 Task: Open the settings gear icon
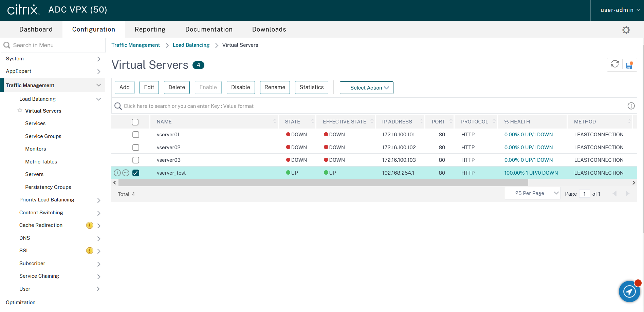(x=626, y=30)
